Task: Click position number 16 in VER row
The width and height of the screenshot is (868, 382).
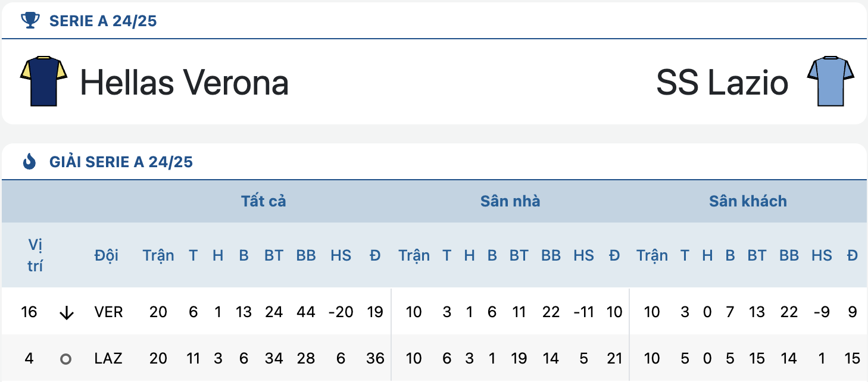Action: pos(29,312)
